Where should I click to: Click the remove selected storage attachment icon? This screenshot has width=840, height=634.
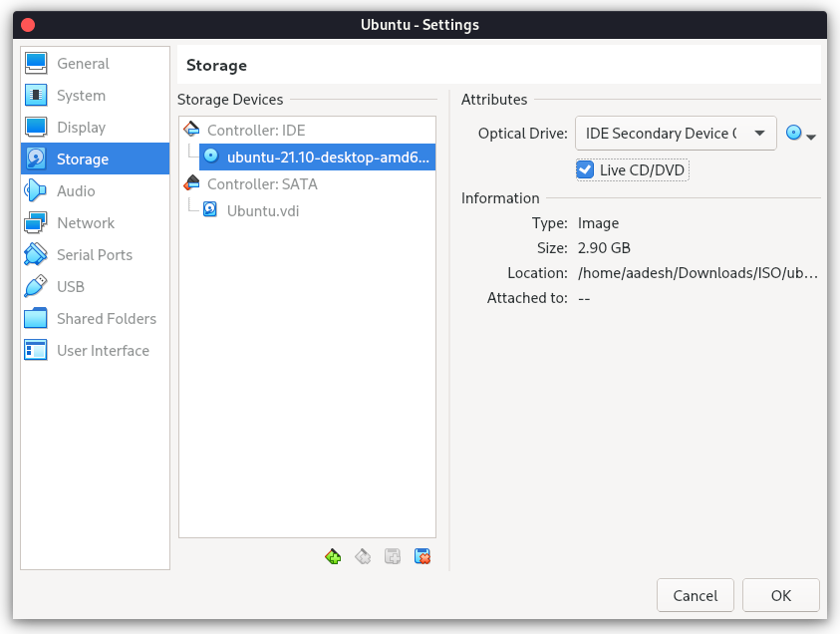pyautogui.click(x=421, y=556)
